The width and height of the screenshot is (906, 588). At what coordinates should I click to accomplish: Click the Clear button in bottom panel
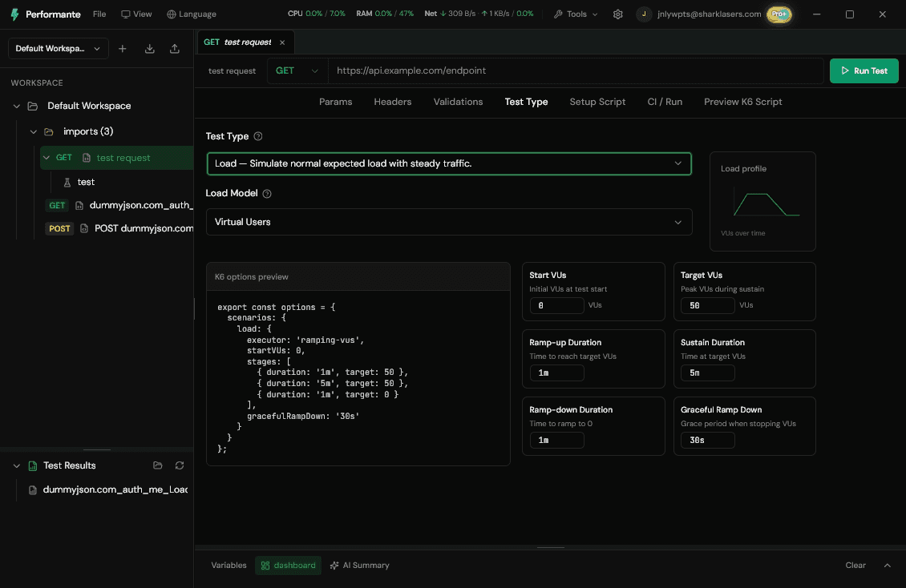(855, 566)
